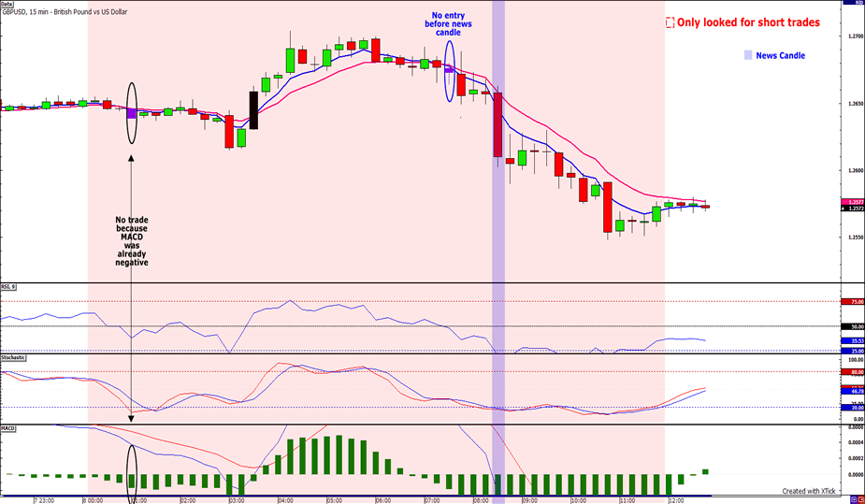Click the 35.53 RSI value tag
This screenshot has height=504, width=865.
tap(853, 340)
